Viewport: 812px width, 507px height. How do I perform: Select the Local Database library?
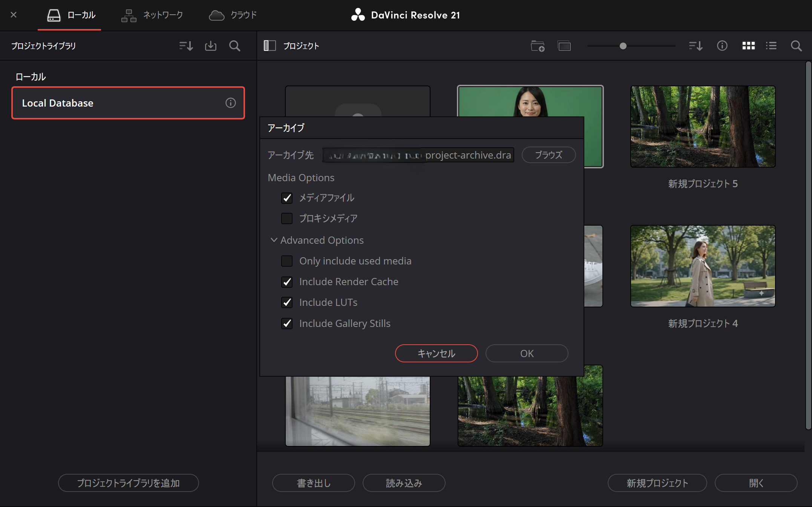coord(128,103)
